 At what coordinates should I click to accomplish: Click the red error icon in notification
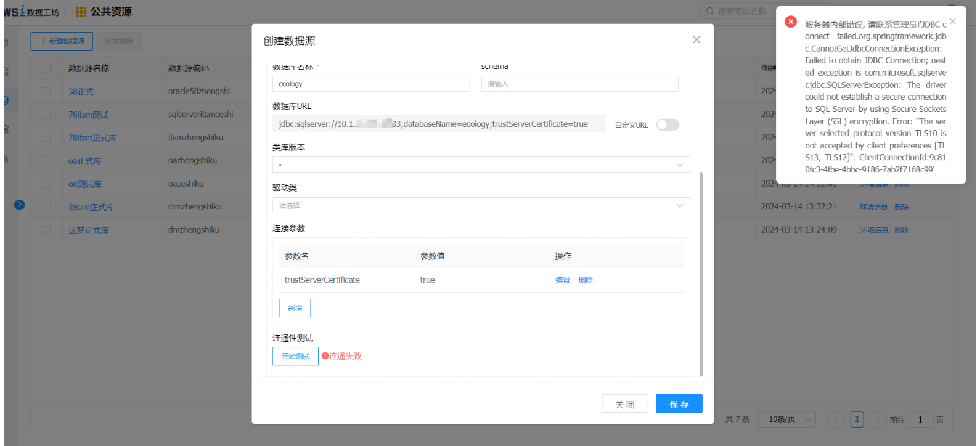(791, 22)
